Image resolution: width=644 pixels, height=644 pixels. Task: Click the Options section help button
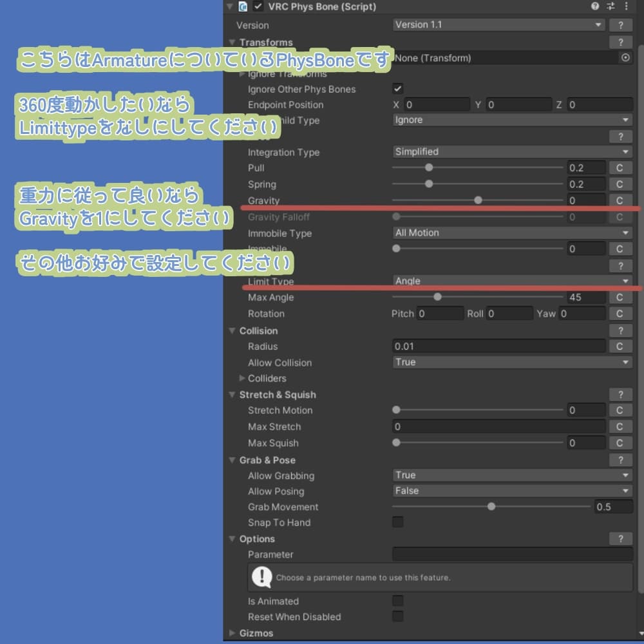621,539
